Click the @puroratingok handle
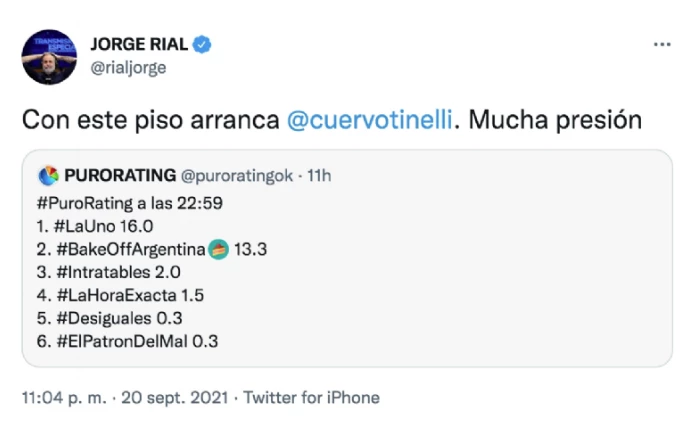Image resolution: width=692 pixels, height=428 pixels. pyautogui.click(x=239, y=176)
